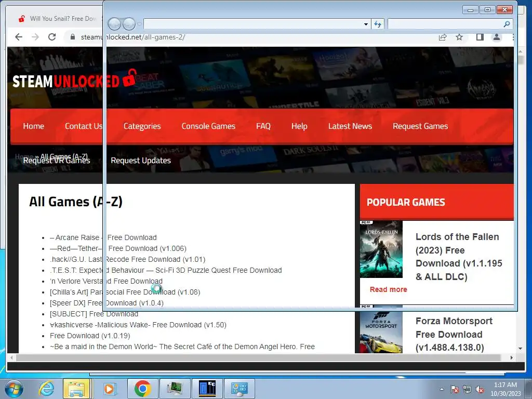The image size is (532, 399).
Task: Switch to Google Chrome in the taskbar
Action: pos(142,389)
